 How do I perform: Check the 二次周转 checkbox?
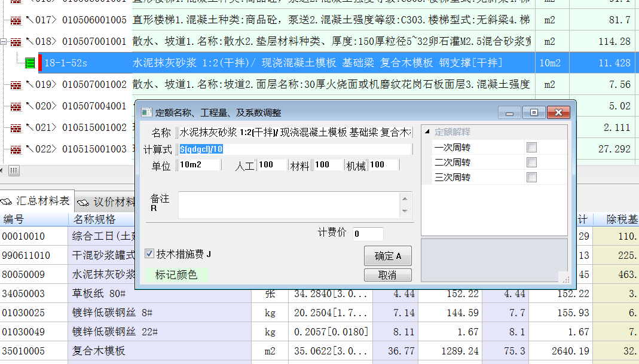pos(531,162)
